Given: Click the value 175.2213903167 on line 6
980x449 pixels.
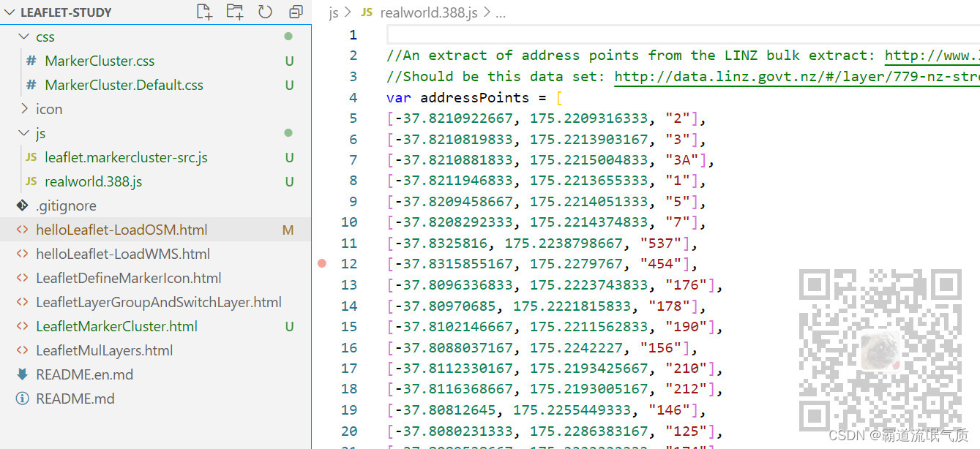Looking at the screenshot, I should point(589,139).
